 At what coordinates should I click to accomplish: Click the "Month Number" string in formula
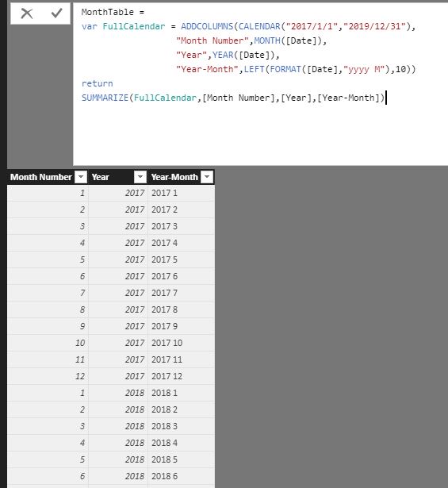click(x=212, y=40)
